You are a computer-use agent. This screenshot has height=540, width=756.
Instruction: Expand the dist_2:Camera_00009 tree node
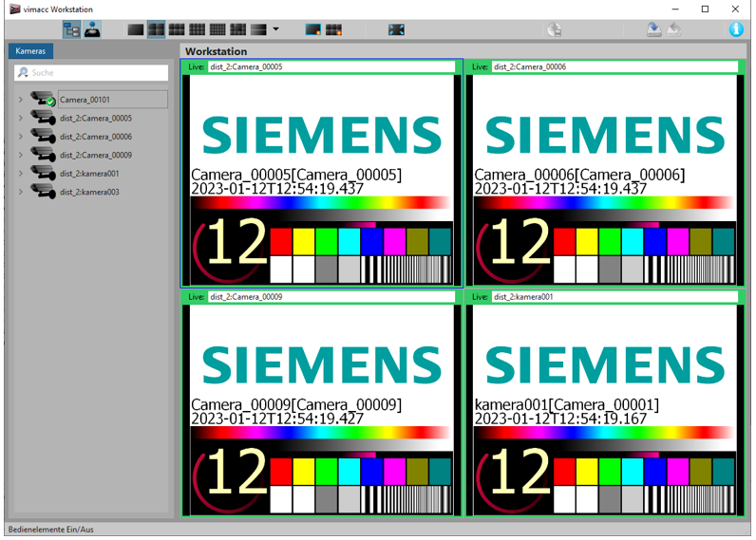click(21, 155)
